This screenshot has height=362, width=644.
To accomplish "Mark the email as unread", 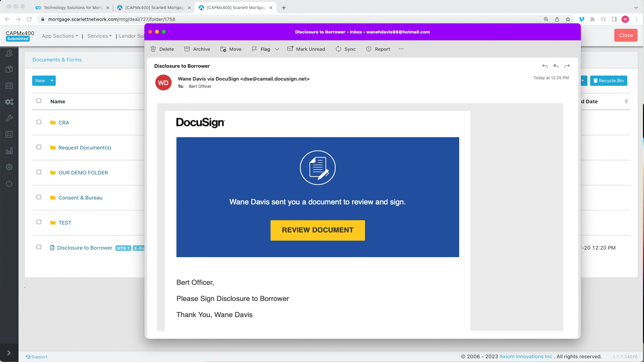I will [306, 49].
